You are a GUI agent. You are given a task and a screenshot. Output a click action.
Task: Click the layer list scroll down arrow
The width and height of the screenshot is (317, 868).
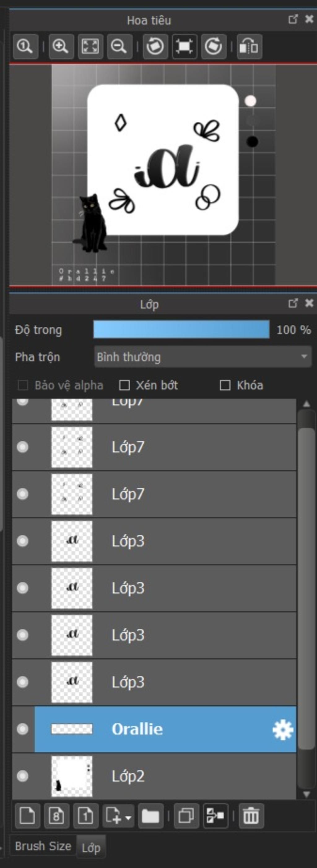306,794
